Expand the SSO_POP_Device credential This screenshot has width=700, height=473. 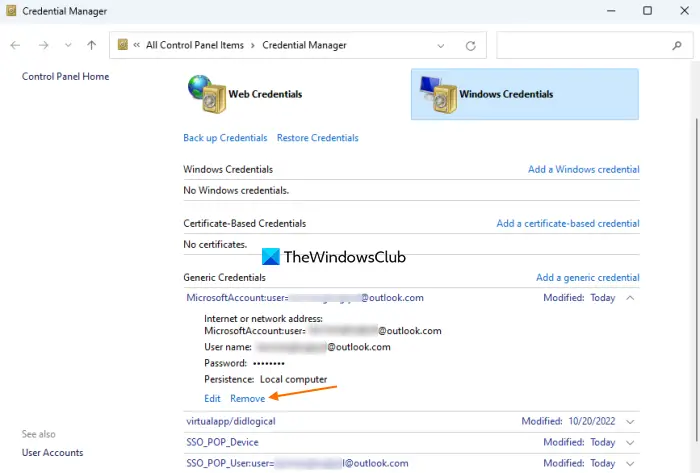pos(630,443)
